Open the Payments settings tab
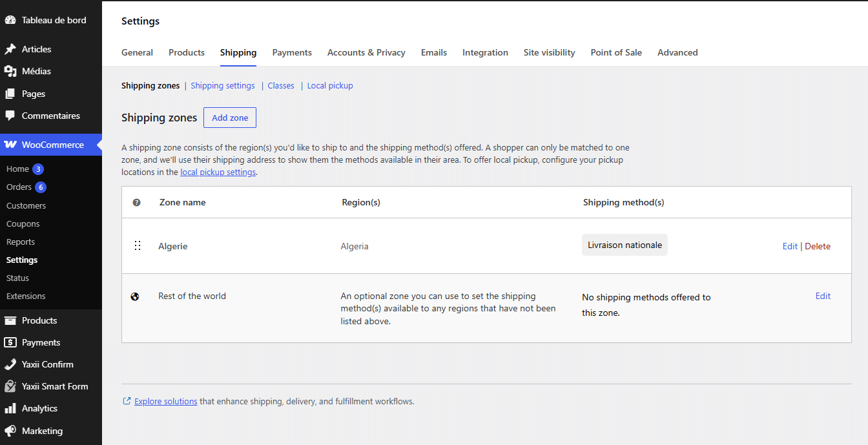The image size is (868, 445). pyautogui.click(x=292, y=52)
